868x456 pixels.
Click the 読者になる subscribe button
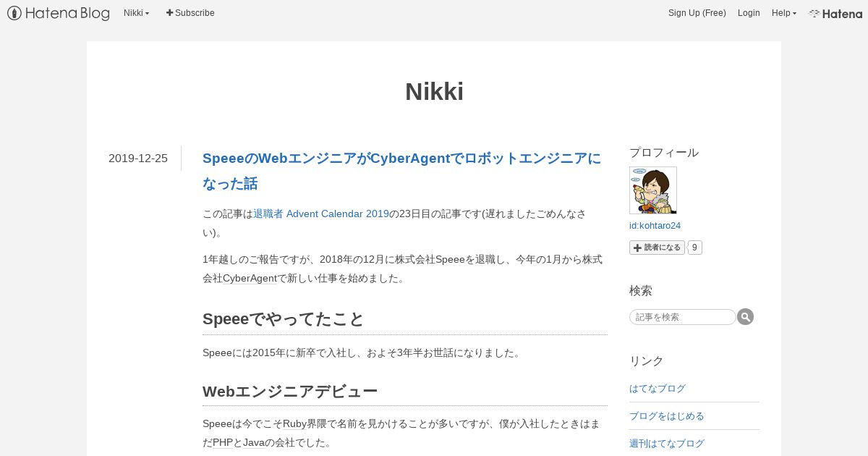(657, 248)
